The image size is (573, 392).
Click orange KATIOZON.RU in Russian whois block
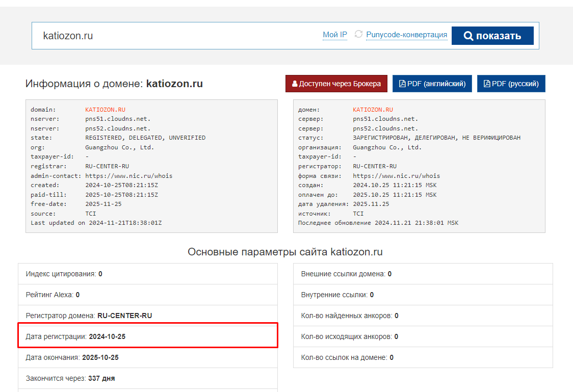(x=373, y=110)
